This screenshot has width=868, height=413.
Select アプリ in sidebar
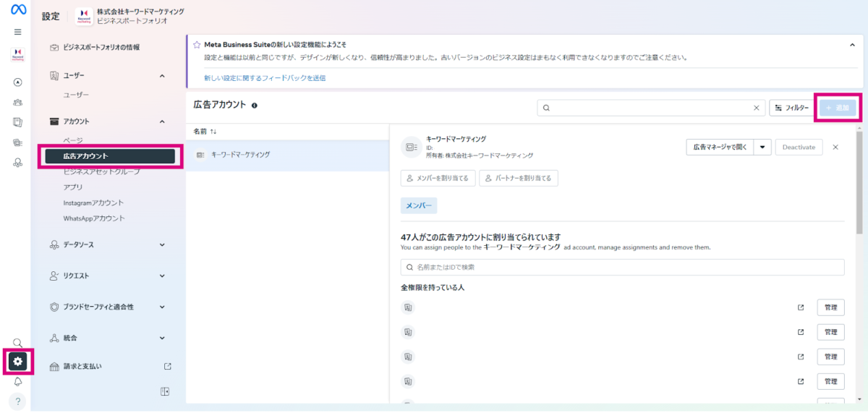click(x=73, y=187)
